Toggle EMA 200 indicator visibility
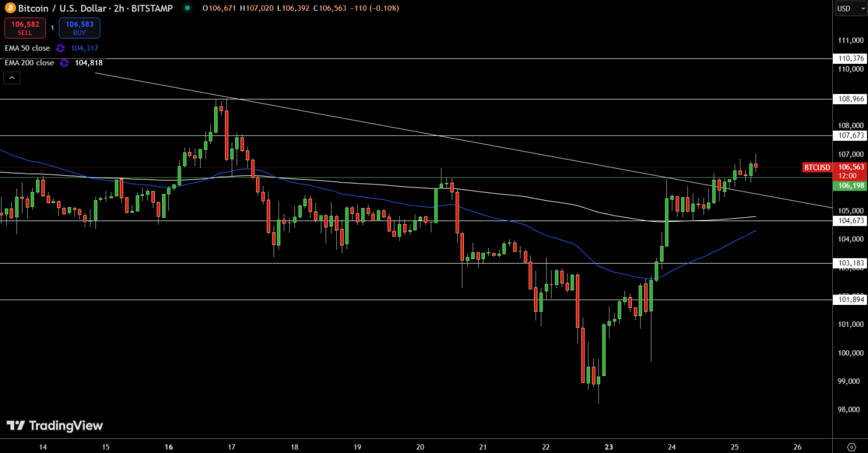This screenshot has height=453, width=868. 29,63
